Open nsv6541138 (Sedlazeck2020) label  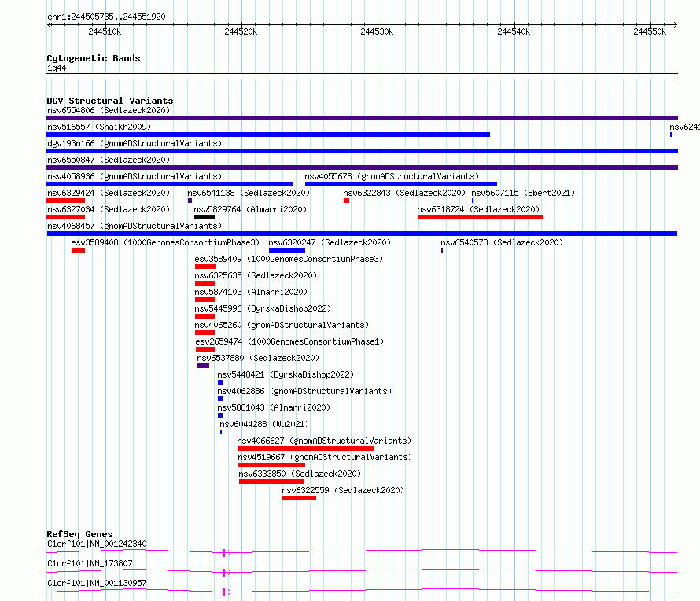click(x=249, y=193)
